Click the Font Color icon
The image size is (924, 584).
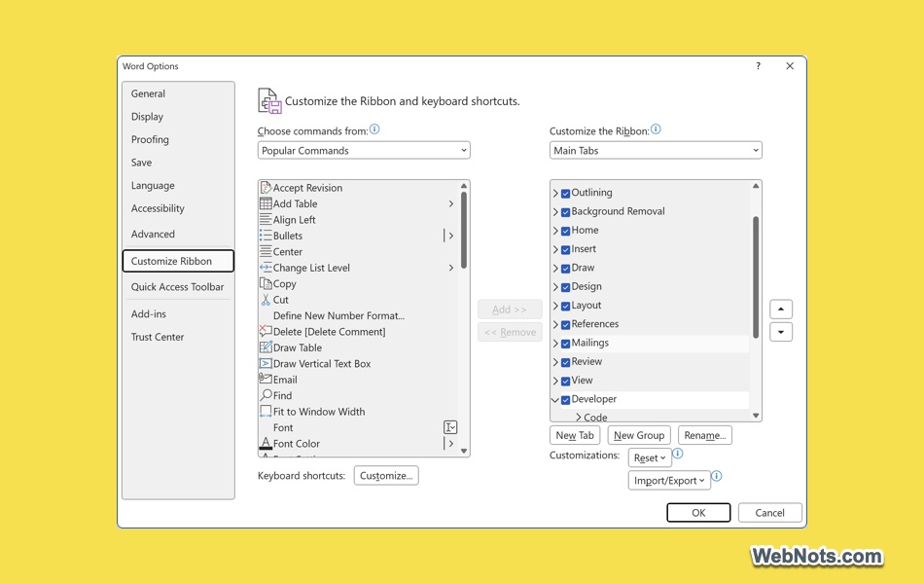(266, 443)
